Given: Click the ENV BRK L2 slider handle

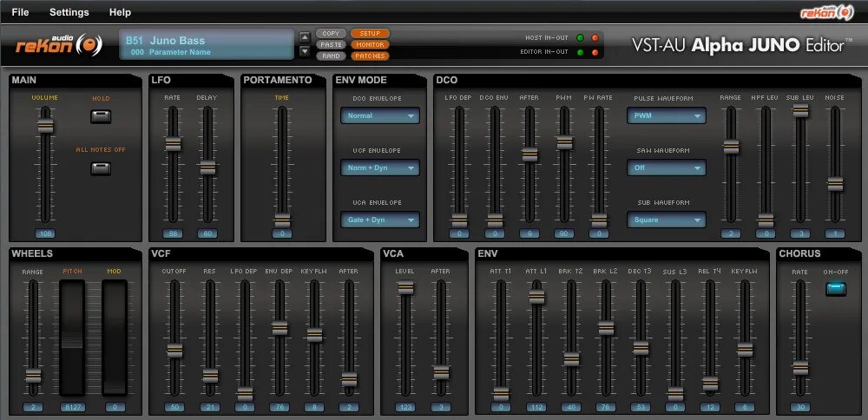Looking at the screenshot, I should click(x=606, y=328).
